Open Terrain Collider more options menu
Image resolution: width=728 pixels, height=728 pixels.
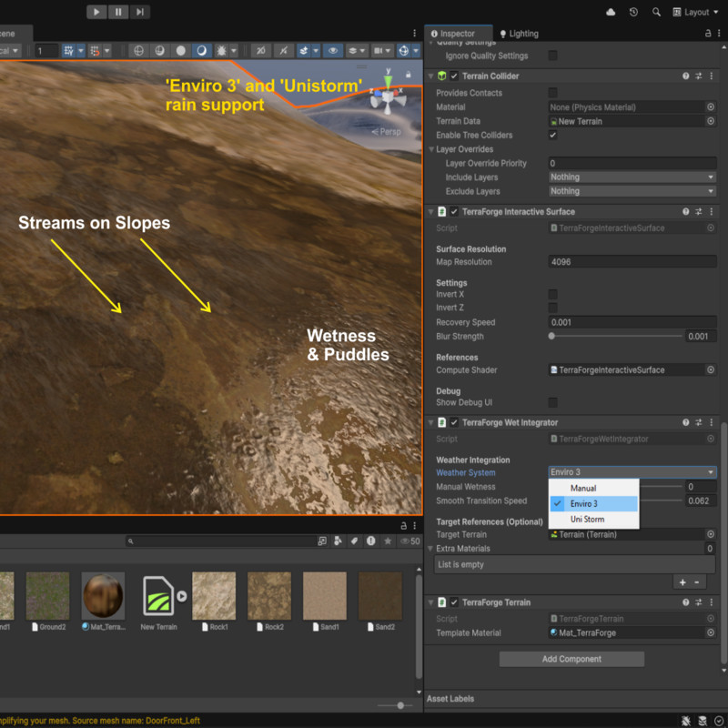coord(712,76)
